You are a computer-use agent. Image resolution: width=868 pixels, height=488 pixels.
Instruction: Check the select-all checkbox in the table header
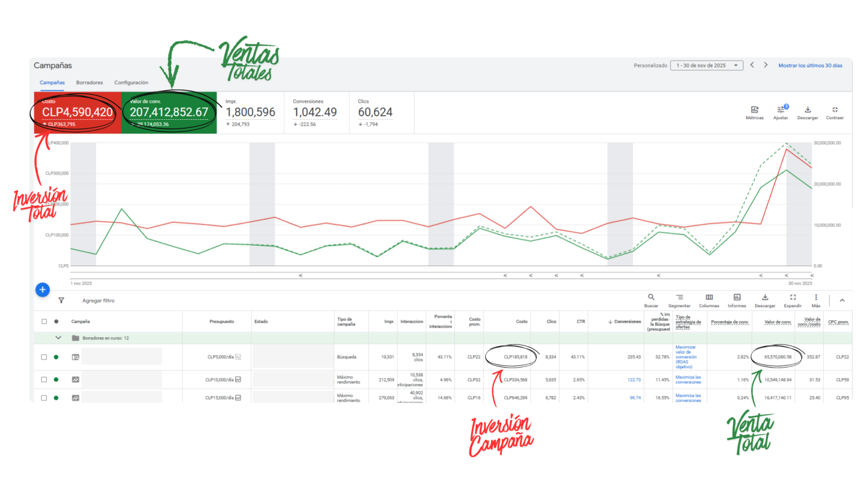point(44,321)
